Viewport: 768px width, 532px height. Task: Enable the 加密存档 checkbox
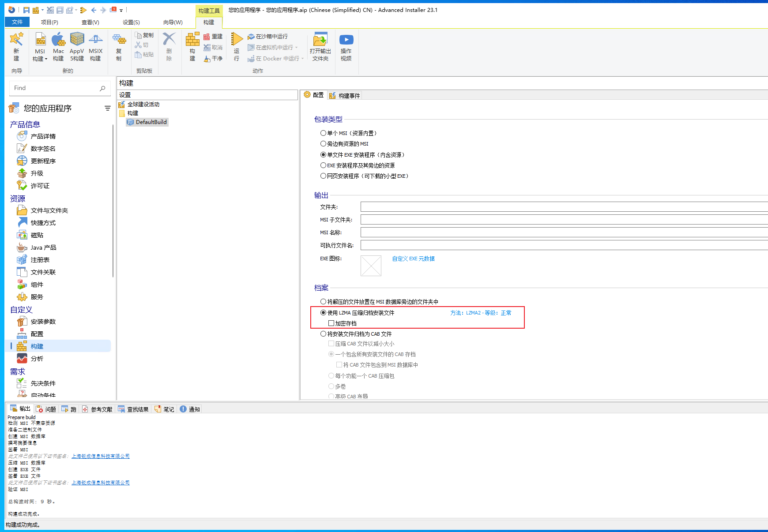point(331,323)
